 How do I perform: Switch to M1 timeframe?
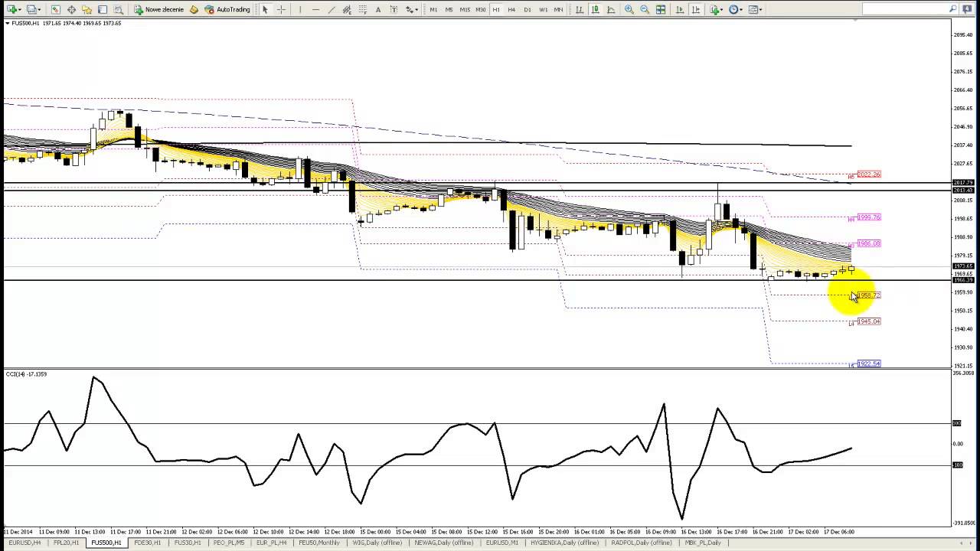pyautogui.click(x=433, y=9)
